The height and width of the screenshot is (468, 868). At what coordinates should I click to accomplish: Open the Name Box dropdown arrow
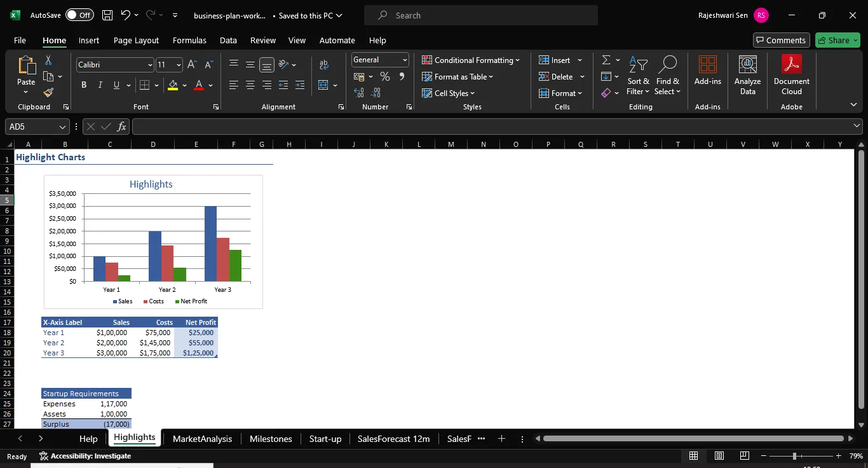pos(62,127)
